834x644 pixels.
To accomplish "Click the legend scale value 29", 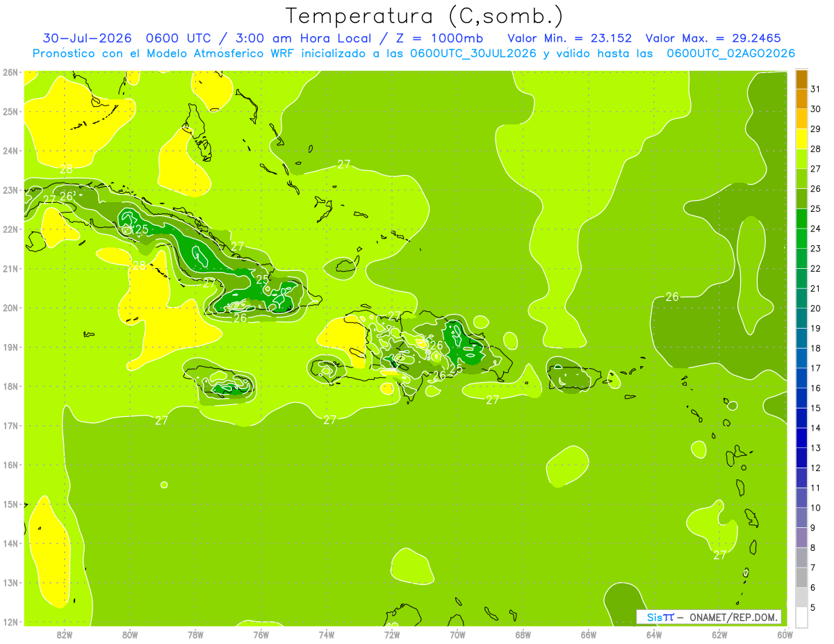I will pyautogui.click(x=815, y=129).
